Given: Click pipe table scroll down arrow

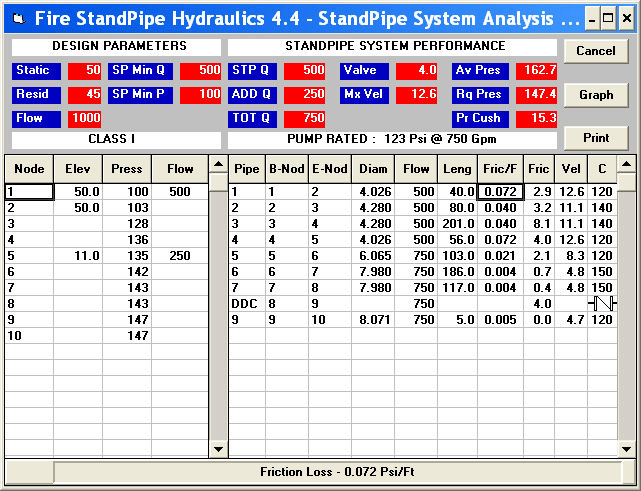Looking at the screenshot, I should pos(626,449).
